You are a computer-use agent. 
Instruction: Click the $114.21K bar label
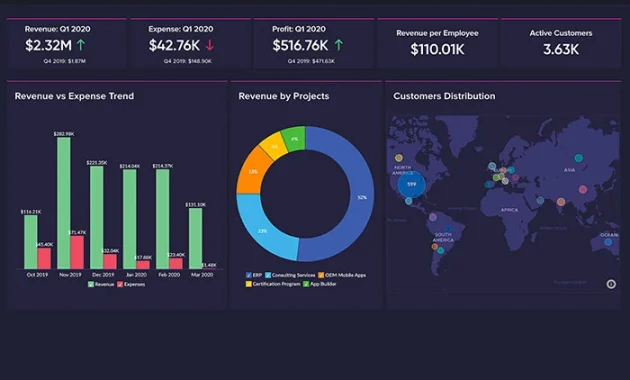pos(31,212)
